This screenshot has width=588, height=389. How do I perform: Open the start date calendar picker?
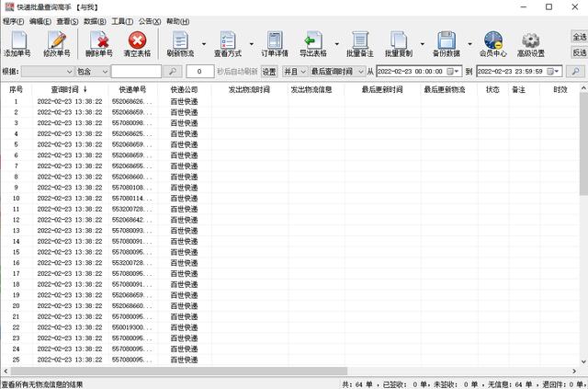[453, 72]
